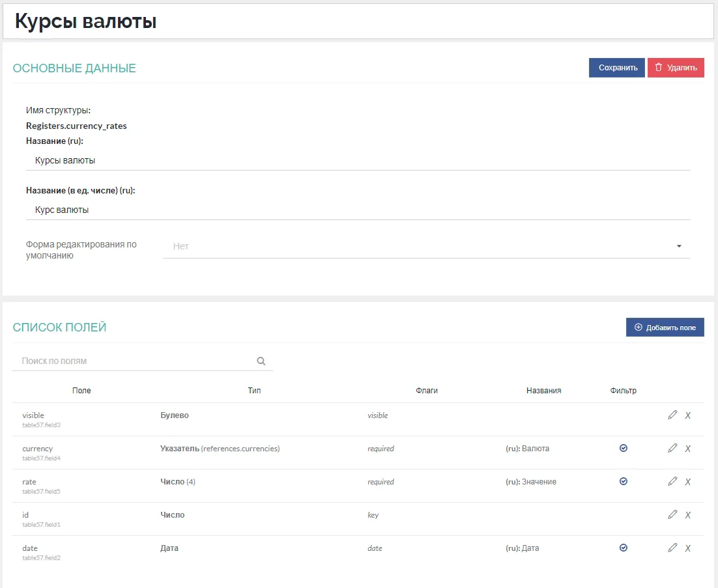Click the search magnifier icon in fields search
The image size is (718, 588).
[x=261, y=361]
